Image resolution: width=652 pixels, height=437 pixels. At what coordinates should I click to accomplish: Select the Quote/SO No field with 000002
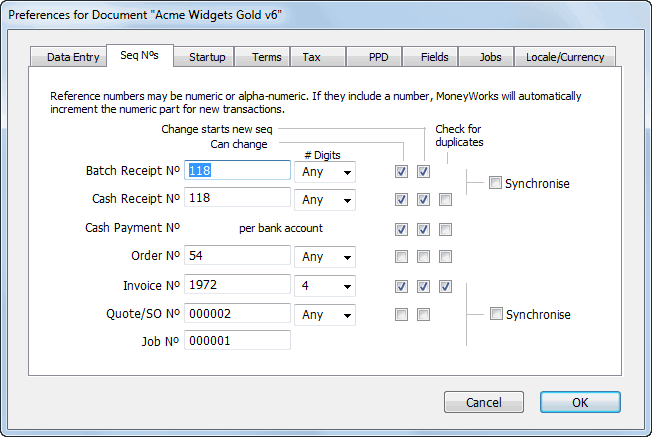coord(237,314)
